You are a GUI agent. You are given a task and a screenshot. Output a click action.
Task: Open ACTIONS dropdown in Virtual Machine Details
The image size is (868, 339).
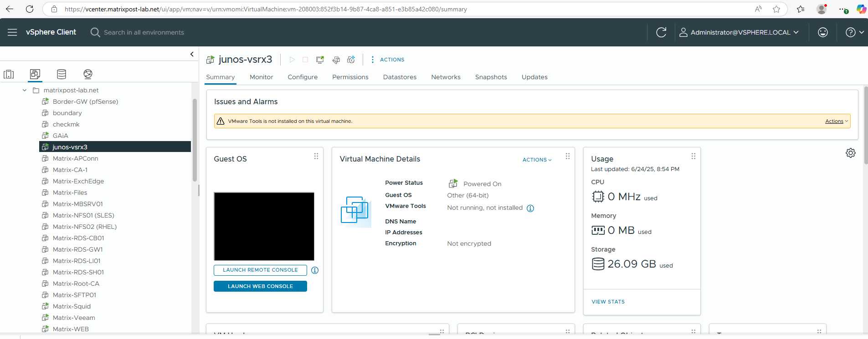[x=537, y=160]
